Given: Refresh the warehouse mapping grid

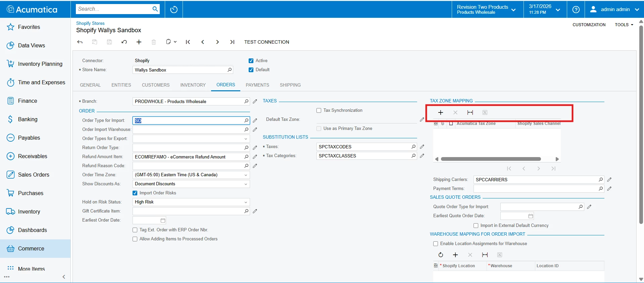Looking at the screenshot, I should 441,255.
